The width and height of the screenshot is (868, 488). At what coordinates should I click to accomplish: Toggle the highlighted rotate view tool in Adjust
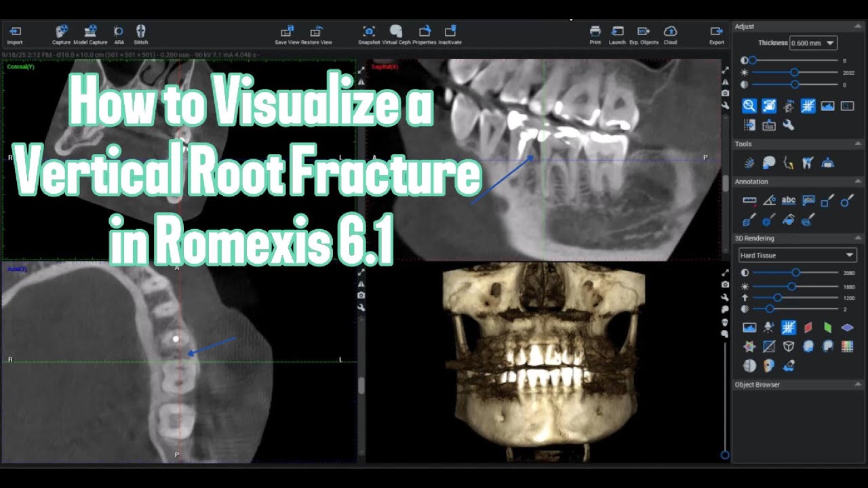click(769, 106)
